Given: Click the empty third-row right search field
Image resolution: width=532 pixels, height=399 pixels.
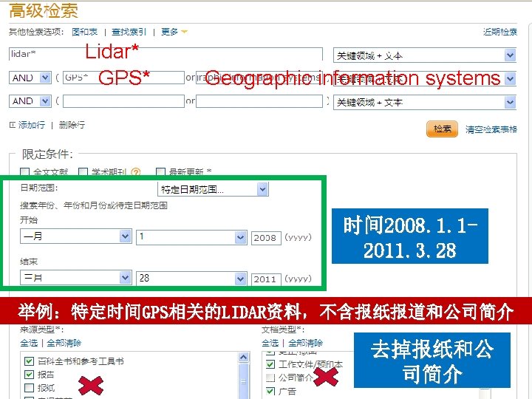Looking at the screenshot, I should click(x=259, y=101).
